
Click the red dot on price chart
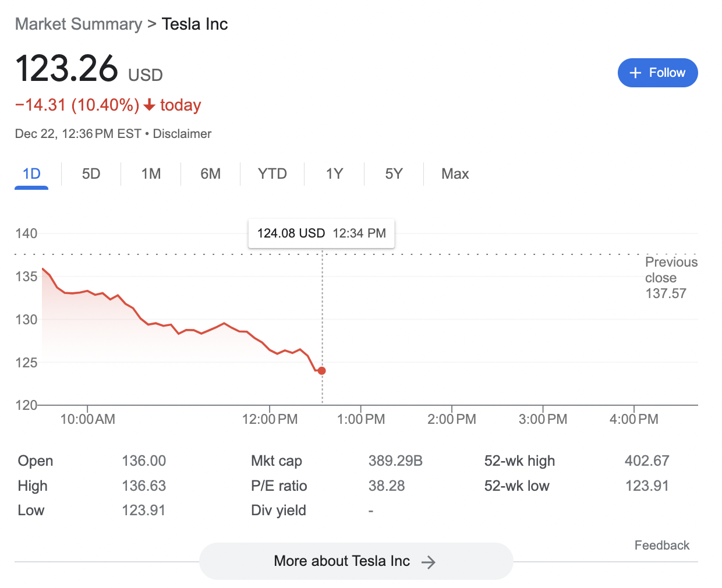[x=322, y=371]
